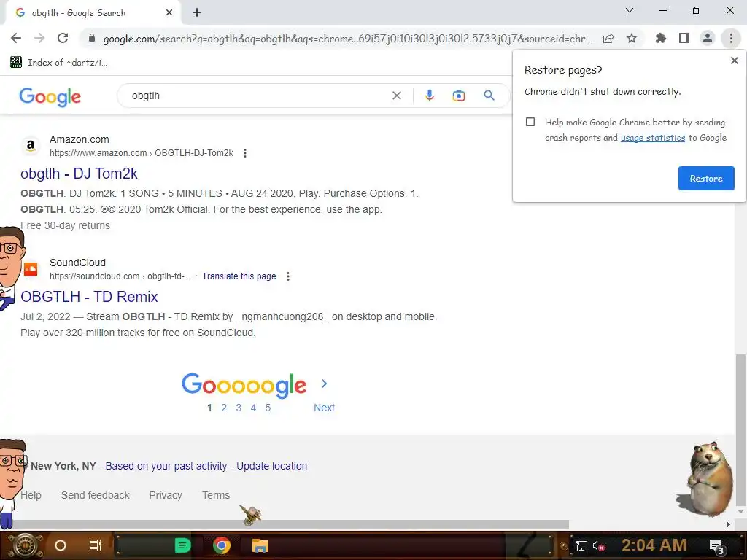Open the Terms footer link

[x=216, y=495]
